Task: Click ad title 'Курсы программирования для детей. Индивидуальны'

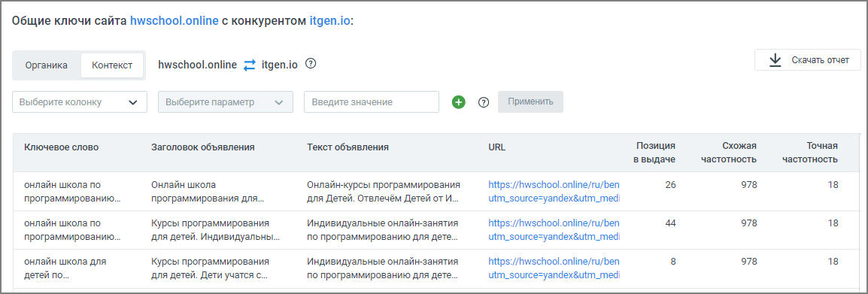Action: pyautogui.click(x=215, y=230)
